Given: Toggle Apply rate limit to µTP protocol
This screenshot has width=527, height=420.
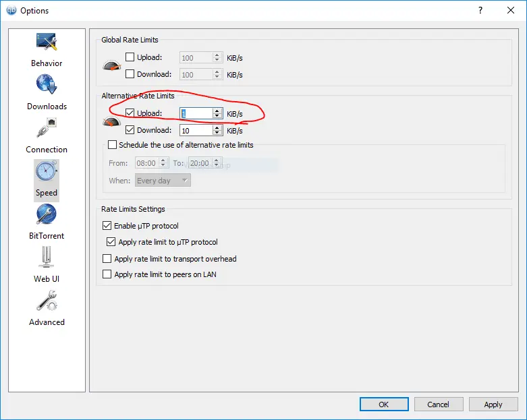Looking at the screenshot, I should pyautogui.click(x=111, y=242).
